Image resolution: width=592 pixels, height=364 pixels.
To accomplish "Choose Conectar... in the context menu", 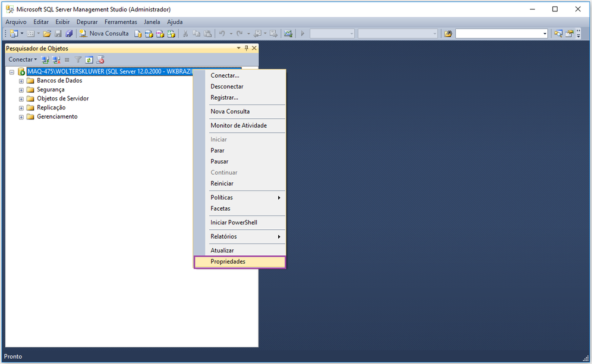I will tap(240, 75).
